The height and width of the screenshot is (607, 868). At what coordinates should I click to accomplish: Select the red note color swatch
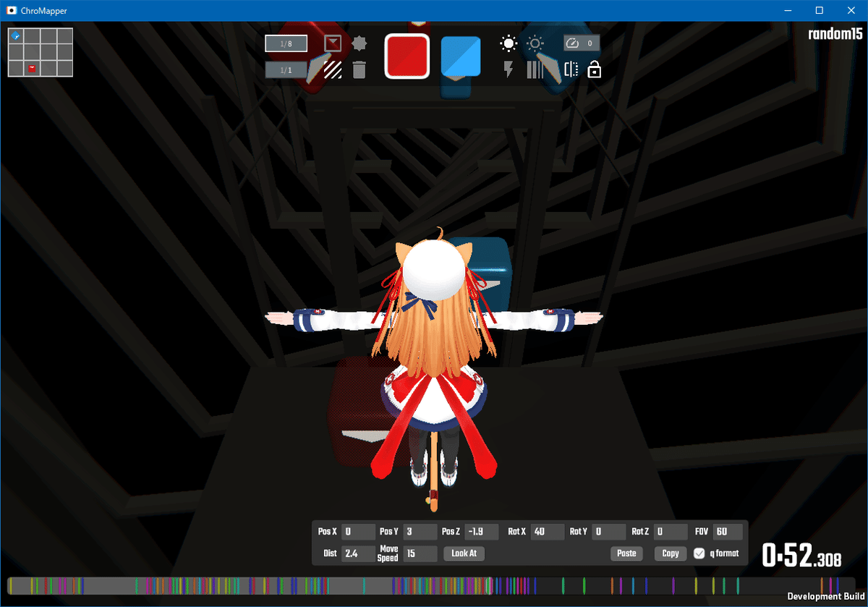[407, 56]
